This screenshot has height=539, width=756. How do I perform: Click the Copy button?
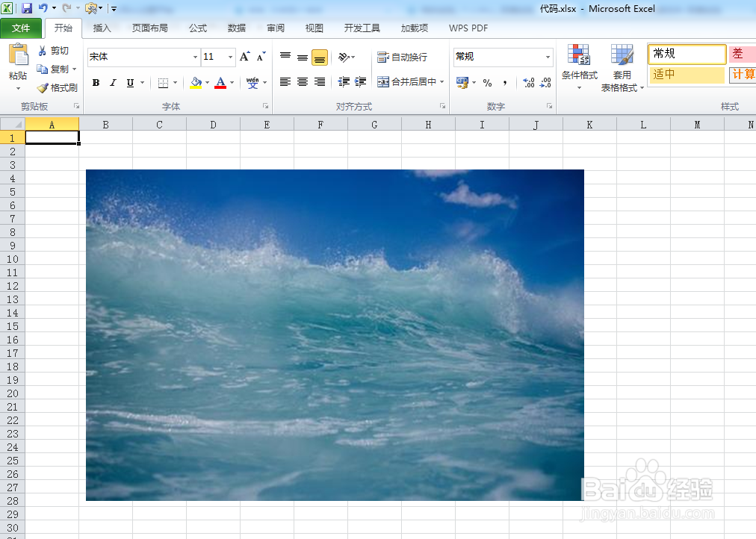click(53, 69)
